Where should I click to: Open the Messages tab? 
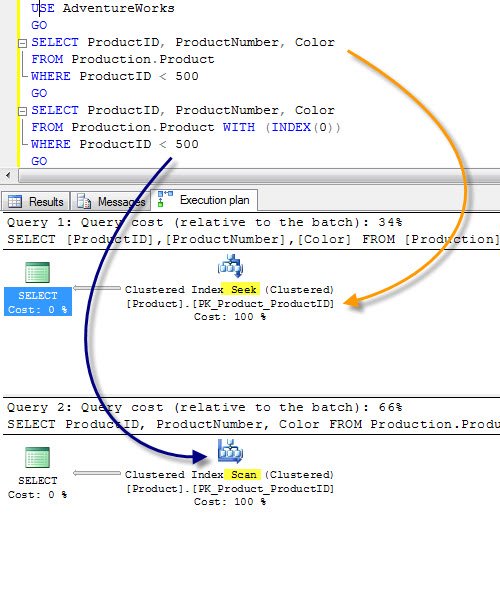(111, 201)
